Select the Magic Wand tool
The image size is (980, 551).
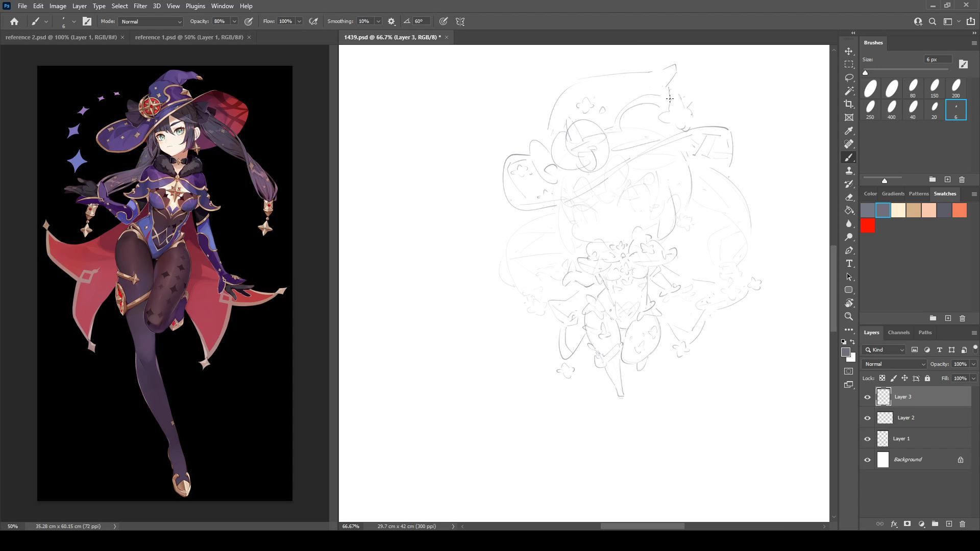coord(849,91)
